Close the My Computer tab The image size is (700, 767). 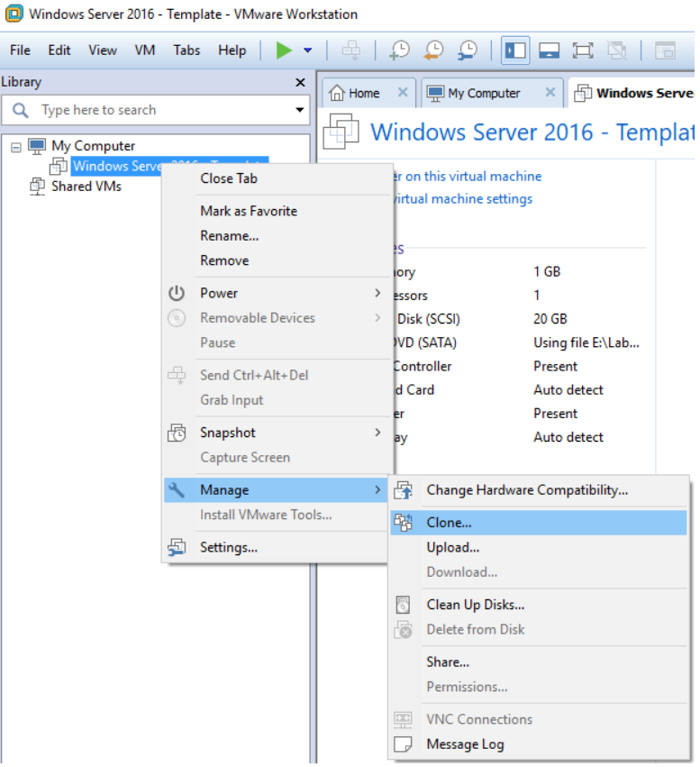550,92
